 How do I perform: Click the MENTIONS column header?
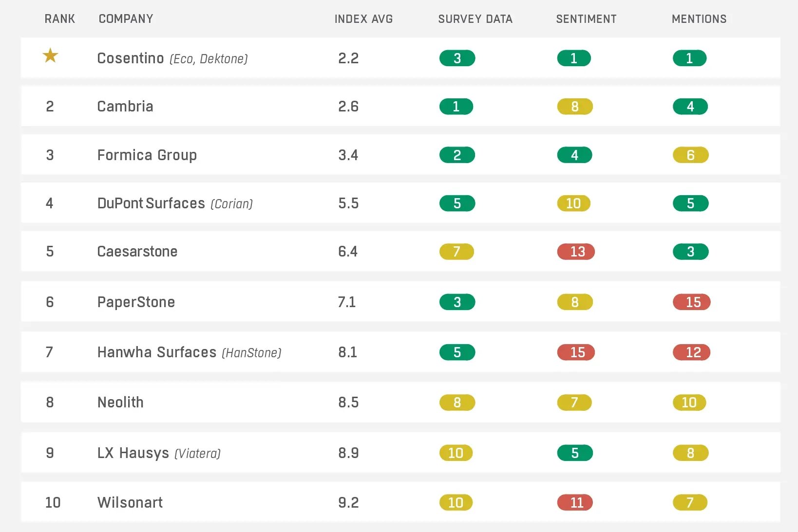click(x=699, y=19)
